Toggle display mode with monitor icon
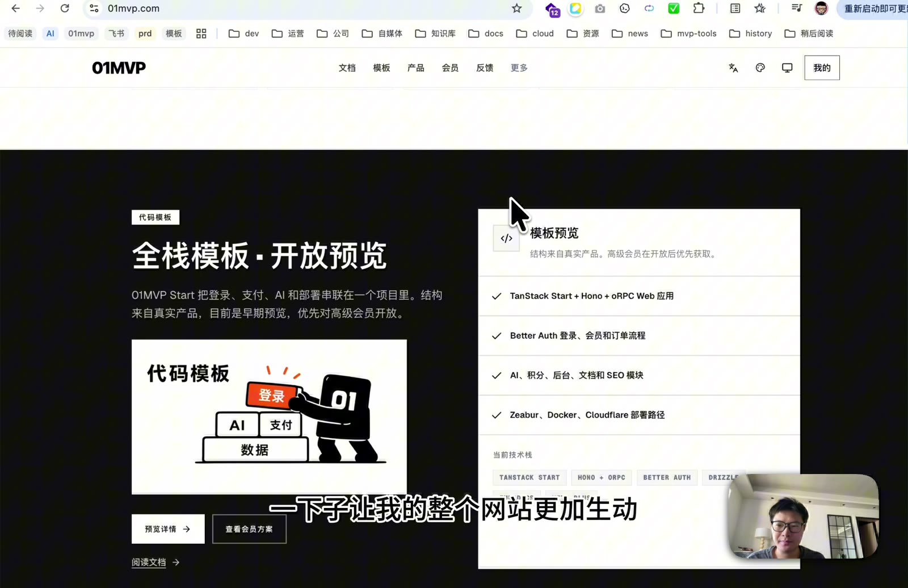 [x=787, y=68]
